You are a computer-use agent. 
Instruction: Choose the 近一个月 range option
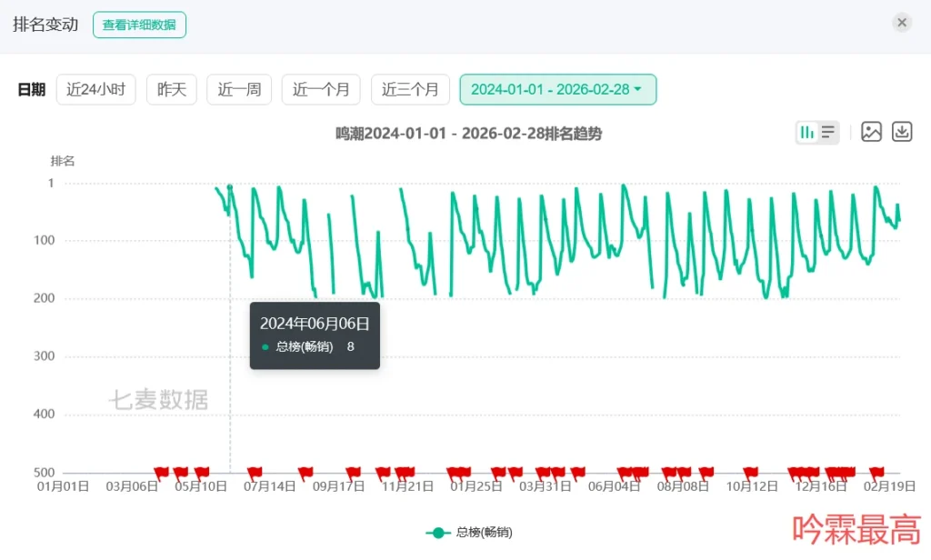(321, 89)
